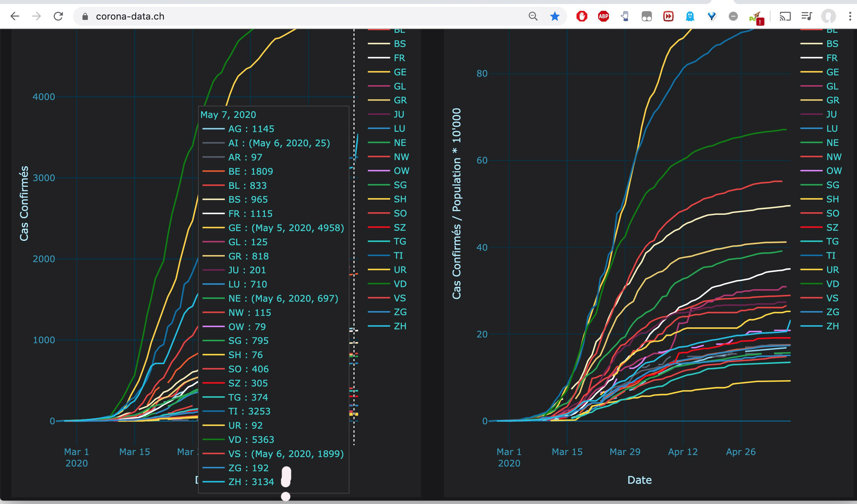Toggle the ZH trace in left legend
This screenshot has width=857, height=504.
[400, 326]
